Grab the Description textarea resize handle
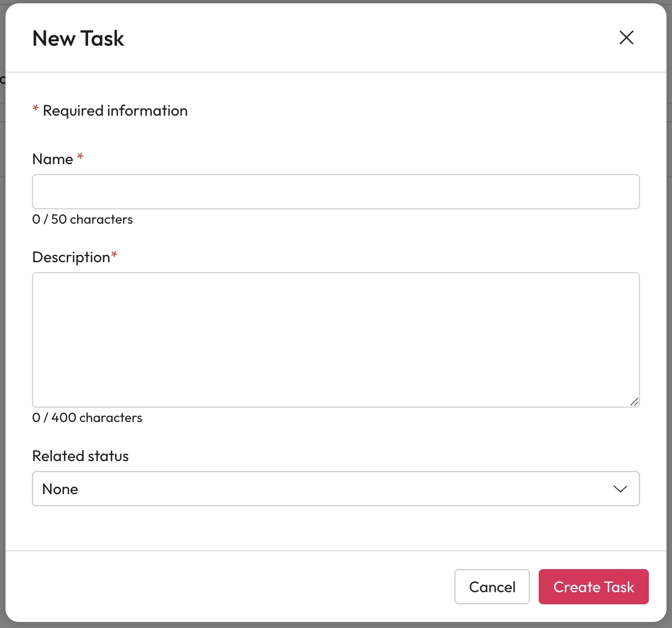Image resolution: width=672 pixels, height=628 pixels. pos(635,402)
